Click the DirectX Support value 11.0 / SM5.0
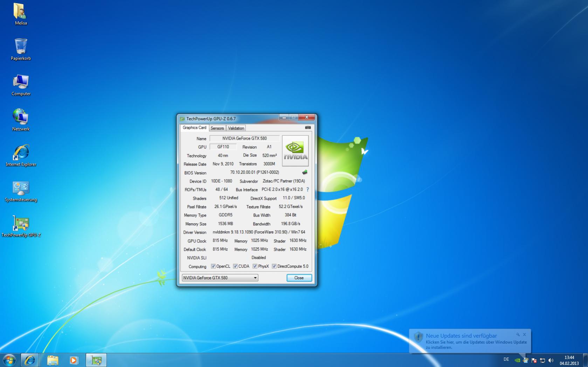Image resolution: width=588 pixels, height=367 pixels. 294,198
